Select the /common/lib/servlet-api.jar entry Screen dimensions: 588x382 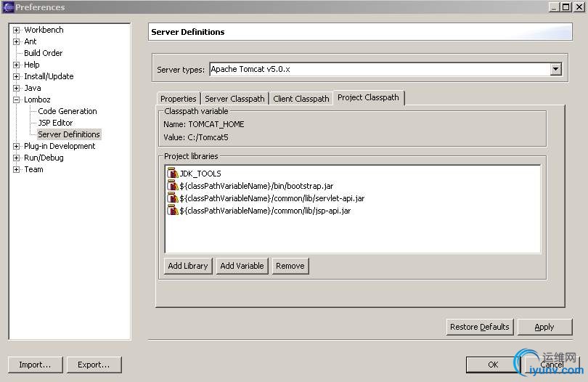[272, 198]
